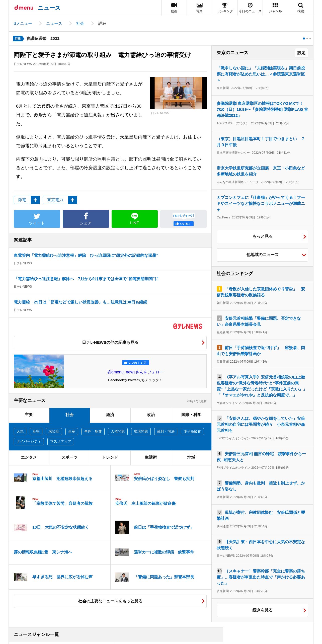The height and width of the screenshot is (644, 322).
Task: Select the マスメディア subcategory tag
Action: pyautogui.click(x=61, y=442)
